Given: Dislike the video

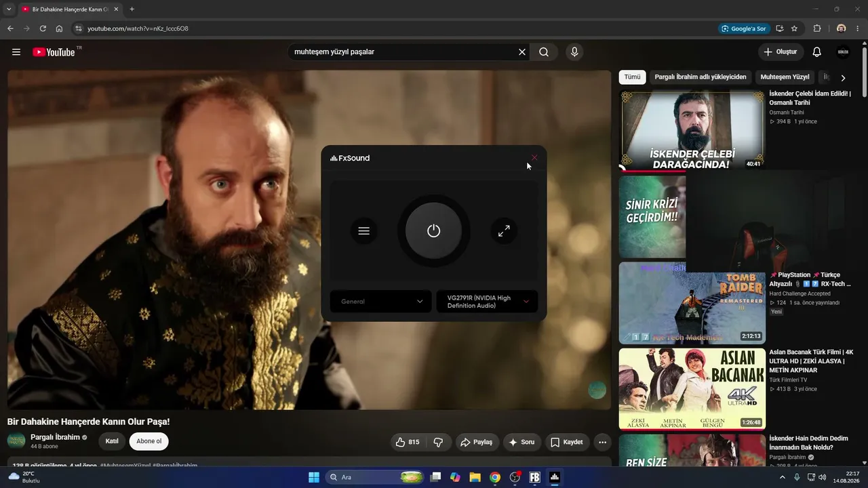Looking at the screenshot, I should click(438, 442).
